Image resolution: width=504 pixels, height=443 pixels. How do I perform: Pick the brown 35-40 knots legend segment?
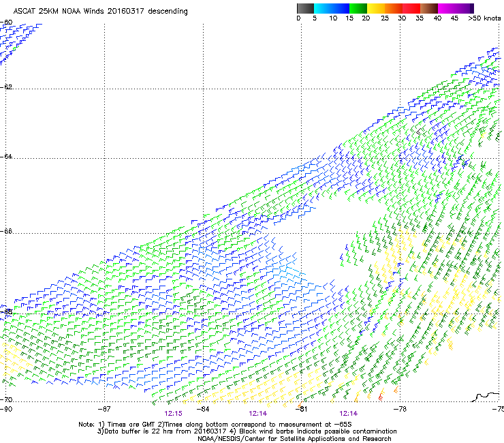pos(429,8)
